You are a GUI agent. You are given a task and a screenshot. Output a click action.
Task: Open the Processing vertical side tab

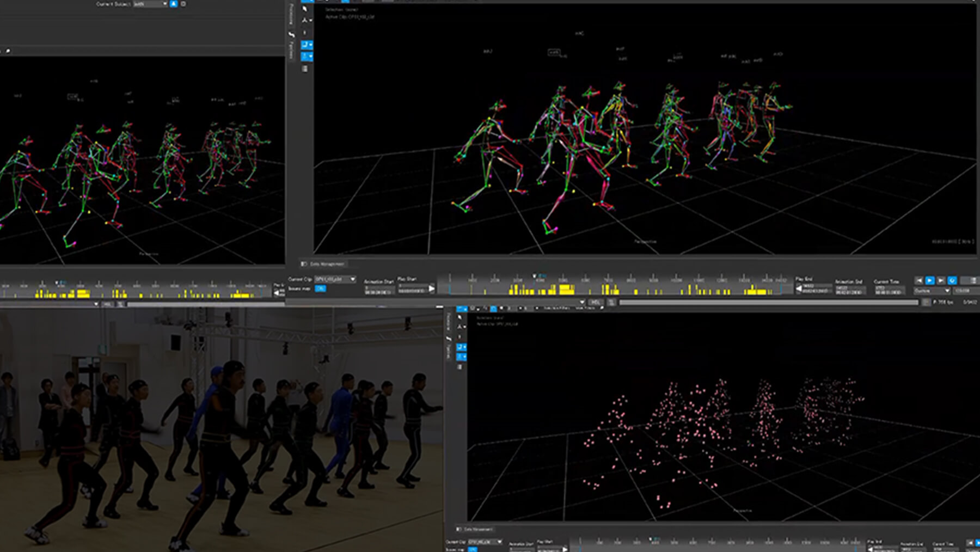pos(291,14)
